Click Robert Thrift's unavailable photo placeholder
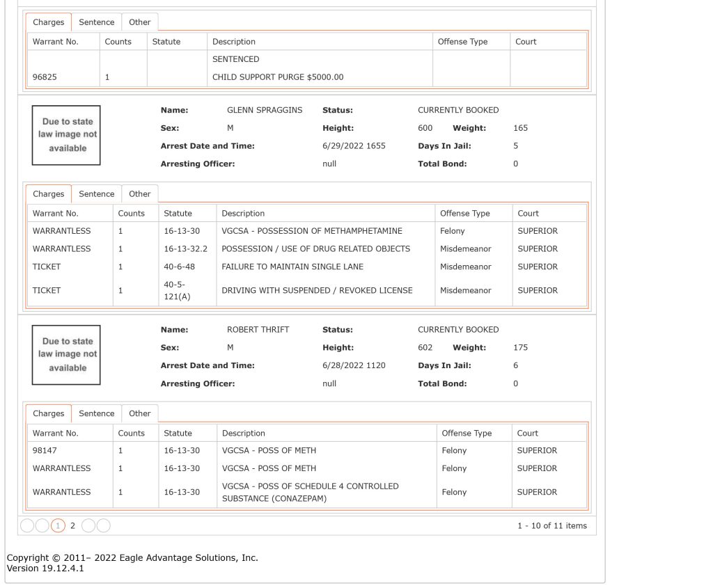Screen dimensions: 713x588 pos(66,355)
